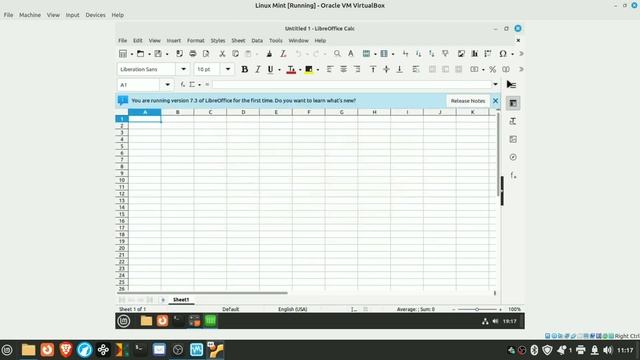
Task: Open the New document dropdown arrow
Action: [x=131, y=54]
